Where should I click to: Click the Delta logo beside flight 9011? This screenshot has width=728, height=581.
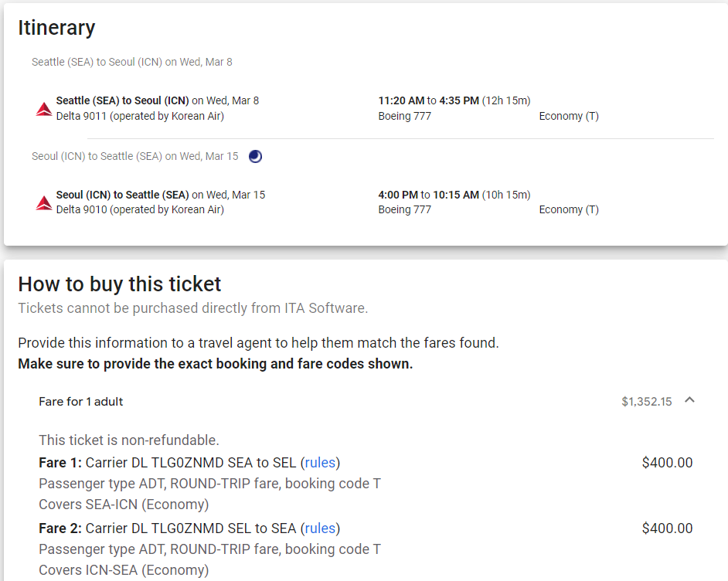click(x=43, y=109)
